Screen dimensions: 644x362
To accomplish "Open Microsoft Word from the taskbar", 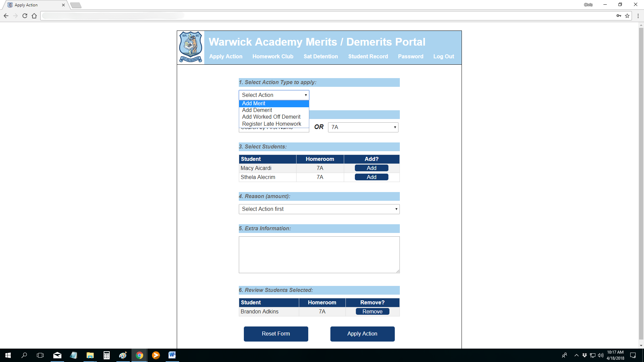I will (x=172, y=355).
